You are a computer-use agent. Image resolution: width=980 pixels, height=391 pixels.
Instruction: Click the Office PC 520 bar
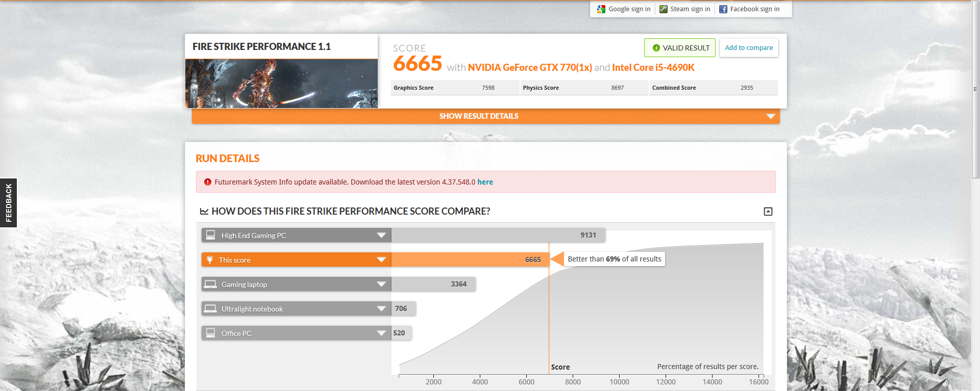402,333
